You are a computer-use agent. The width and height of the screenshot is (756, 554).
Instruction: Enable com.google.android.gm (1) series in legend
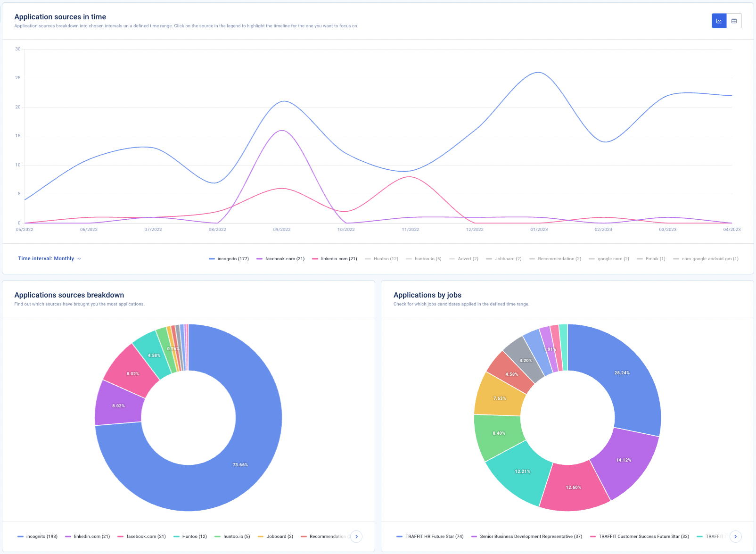(706, 259)
